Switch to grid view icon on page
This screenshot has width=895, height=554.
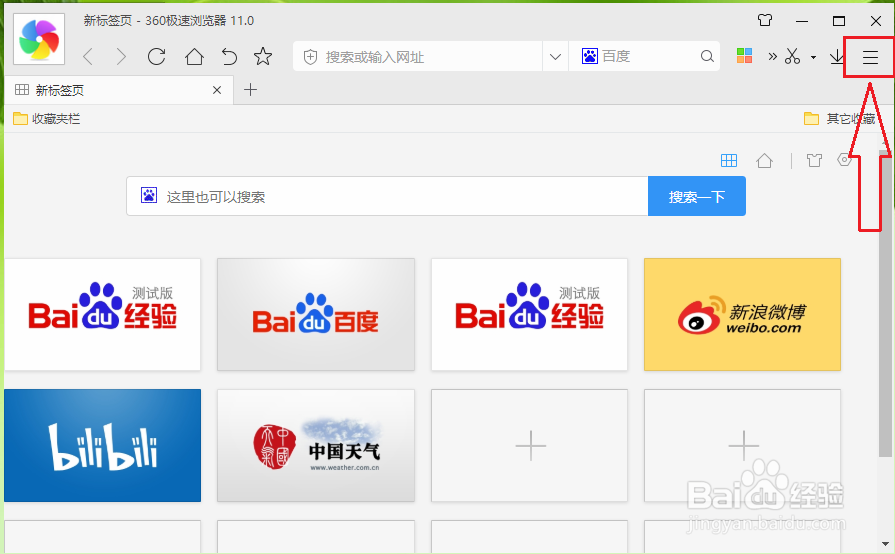729,161
